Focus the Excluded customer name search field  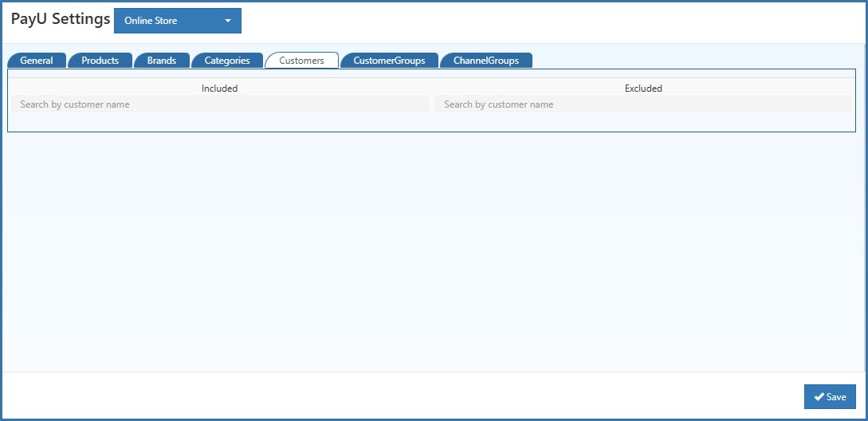643,104
